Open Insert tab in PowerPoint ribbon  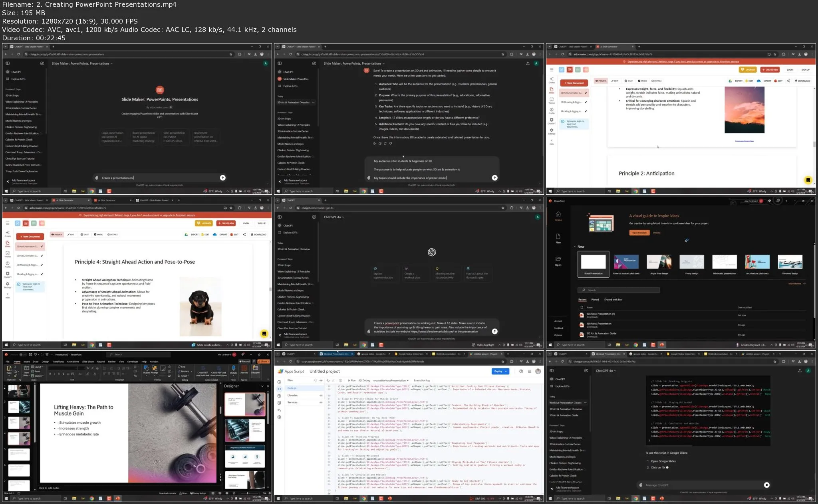click(26, 362)
